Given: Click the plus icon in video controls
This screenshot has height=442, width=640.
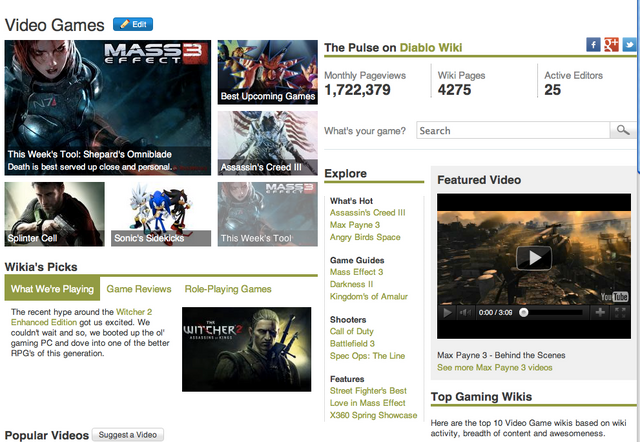Looking at the screenshot, I should coord(600,313).
